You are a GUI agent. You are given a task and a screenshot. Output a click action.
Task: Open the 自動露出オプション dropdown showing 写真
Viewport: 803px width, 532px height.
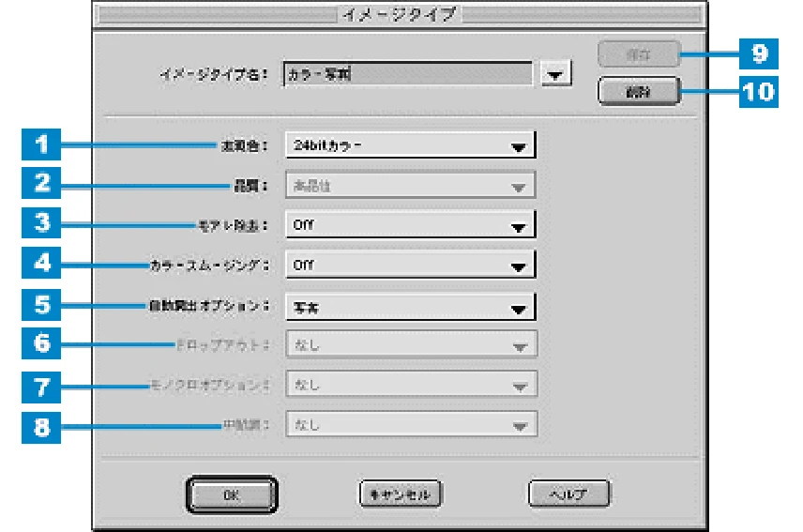coord(410,307)
